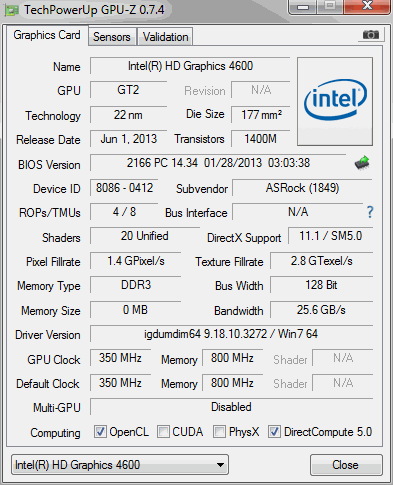The height and width of the screenshot is (485, 393).
Task: Click the Close button
Action: [x=346, y=465]
